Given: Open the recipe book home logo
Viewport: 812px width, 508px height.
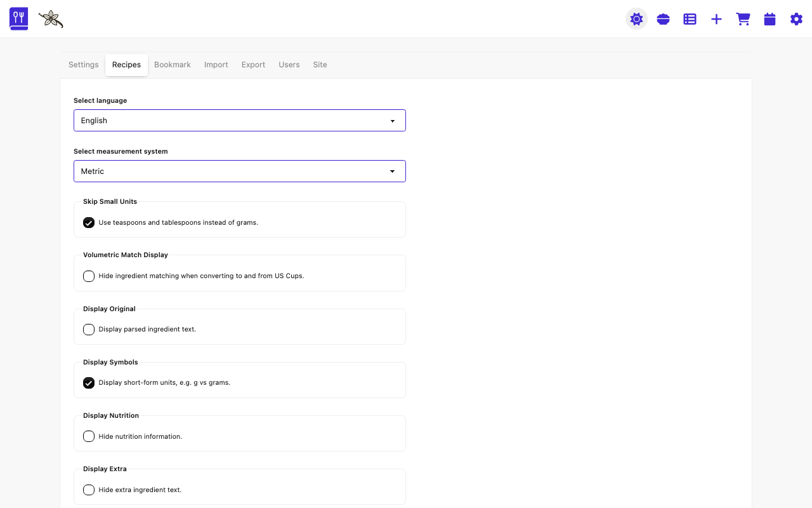Looking at the screenshot, I should coord(19,19).
